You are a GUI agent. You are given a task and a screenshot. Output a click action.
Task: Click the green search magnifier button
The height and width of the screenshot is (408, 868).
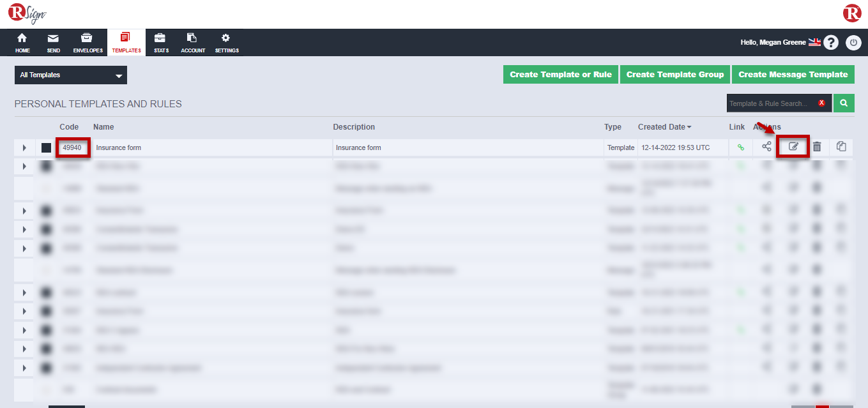click(844, 103)
